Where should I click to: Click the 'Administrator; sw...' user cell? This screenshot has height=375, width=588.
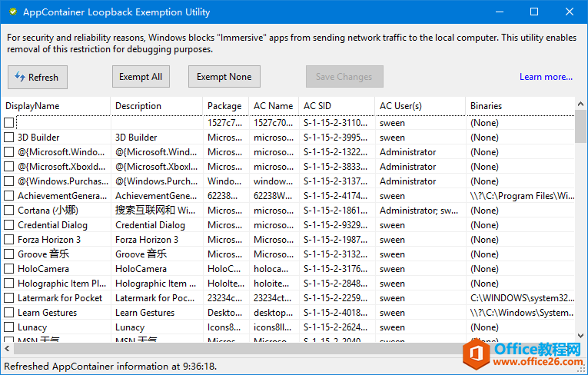(x=420, y=211)
